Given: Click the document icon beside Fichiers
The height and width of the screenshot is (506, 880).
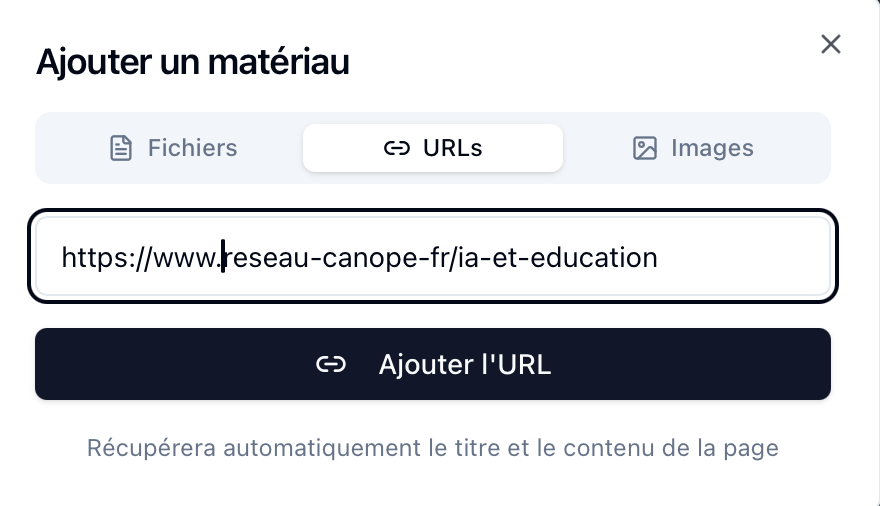Looking at the screenshot, I should click(121, 148).
